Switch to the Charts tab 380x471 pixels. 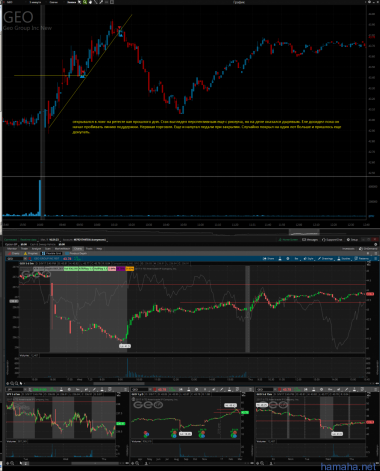click(x=78, y=249)
